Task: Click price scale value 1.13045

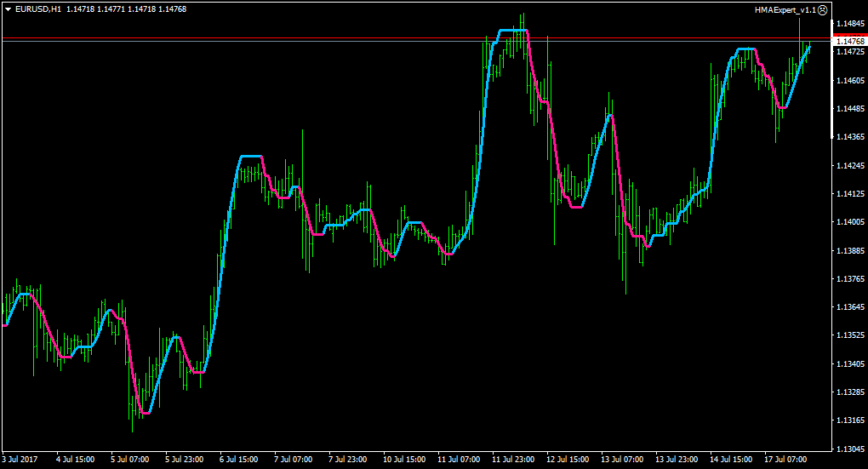Action: coord(850,449)
